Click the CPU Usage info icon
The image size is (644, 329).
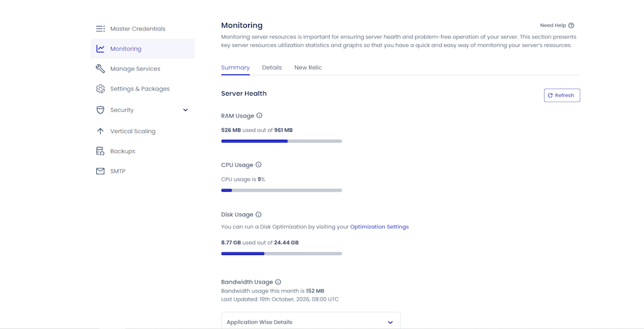click(258, 164)
